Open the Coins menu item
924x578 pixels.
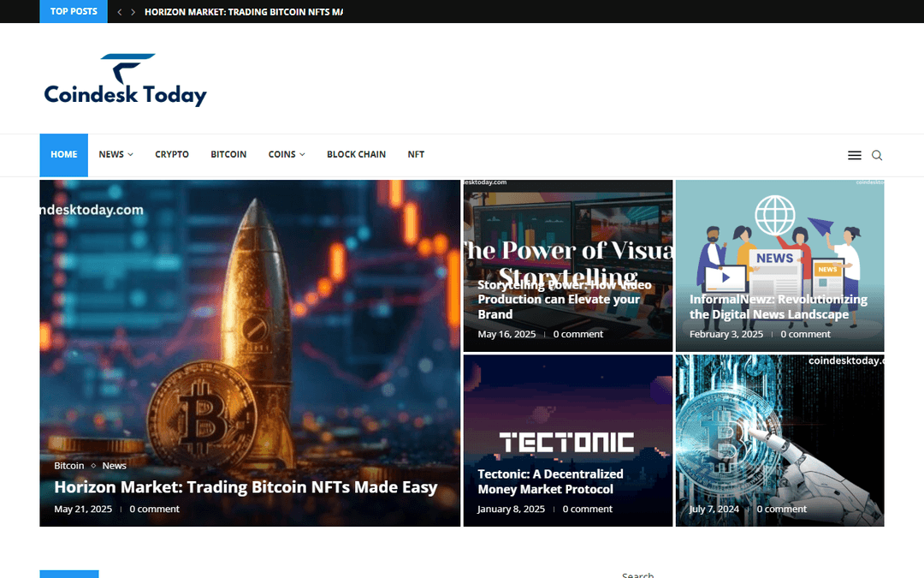[x=281, y=154]
